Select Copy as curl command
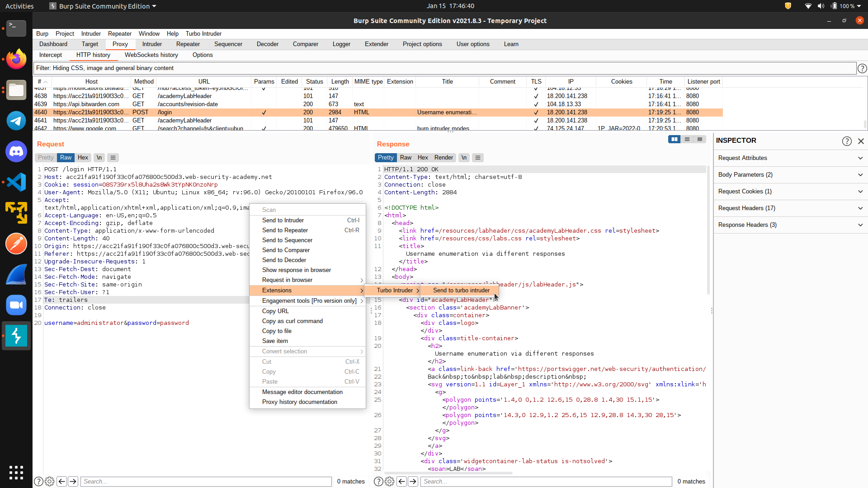The height and width of the screenshot is (488, 868). 307,321
